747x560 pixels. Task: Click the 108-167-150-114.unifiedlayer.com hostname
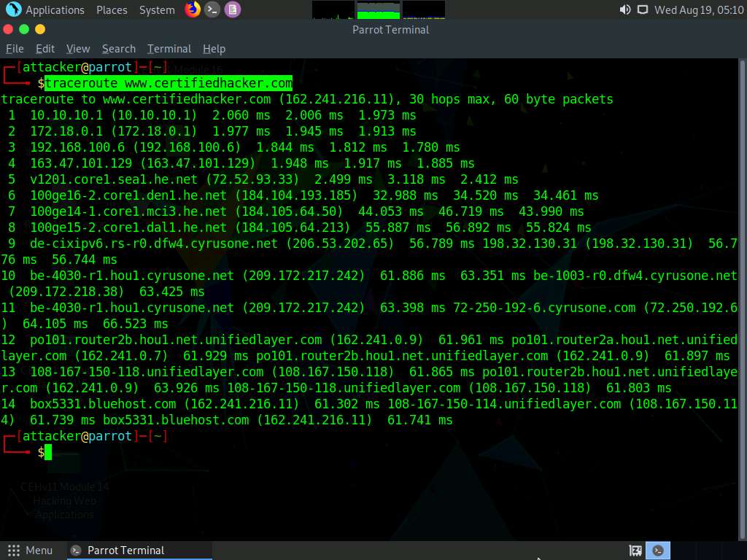pyautogui.click(x=504, y=404)
